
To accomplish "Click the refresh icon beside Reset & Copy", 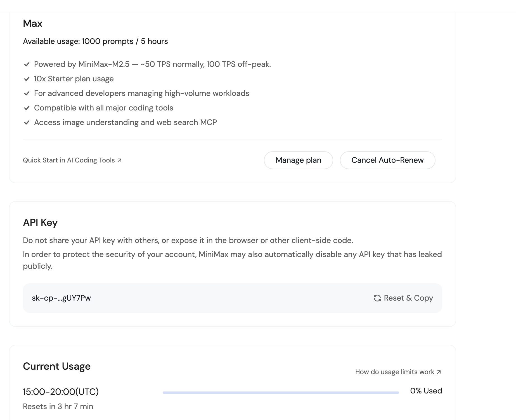I will tap(377, 298).
